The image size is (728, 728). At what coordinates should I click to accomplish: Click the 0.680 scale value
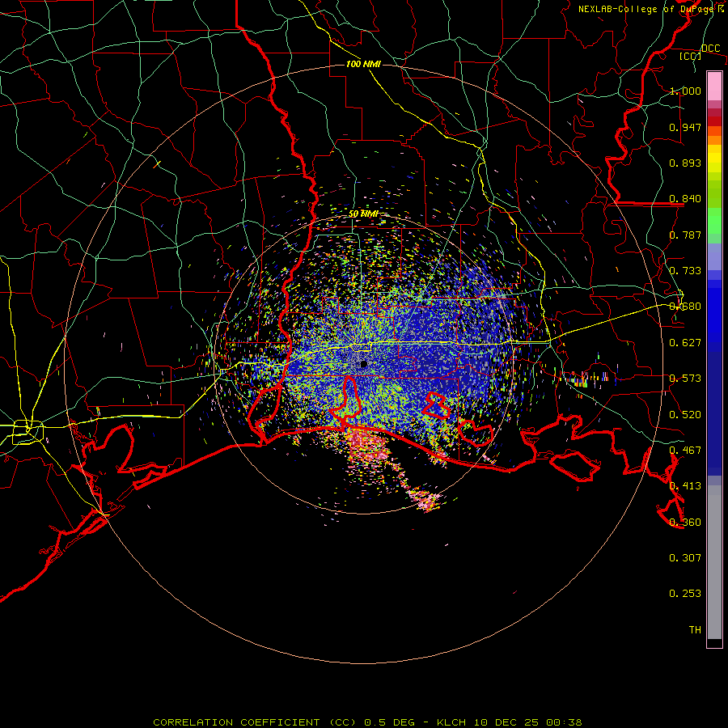click(x=685, y=307)
